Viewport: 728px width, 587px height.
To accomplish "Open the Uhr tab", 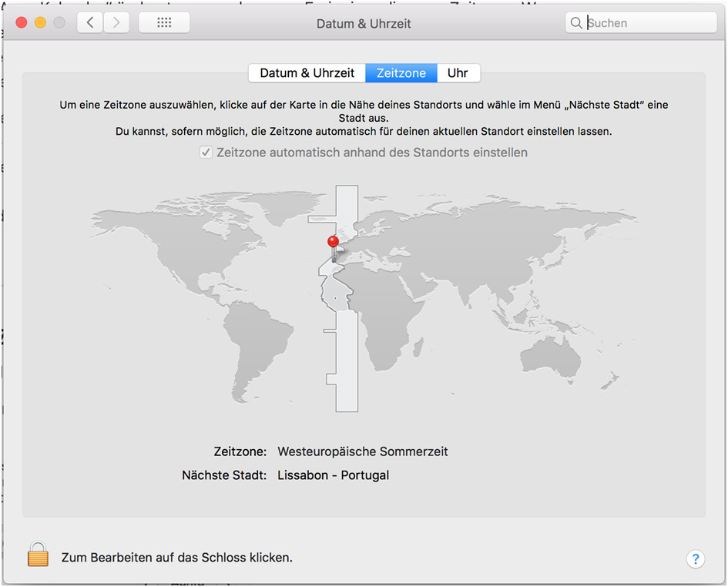I will [458, 73].
